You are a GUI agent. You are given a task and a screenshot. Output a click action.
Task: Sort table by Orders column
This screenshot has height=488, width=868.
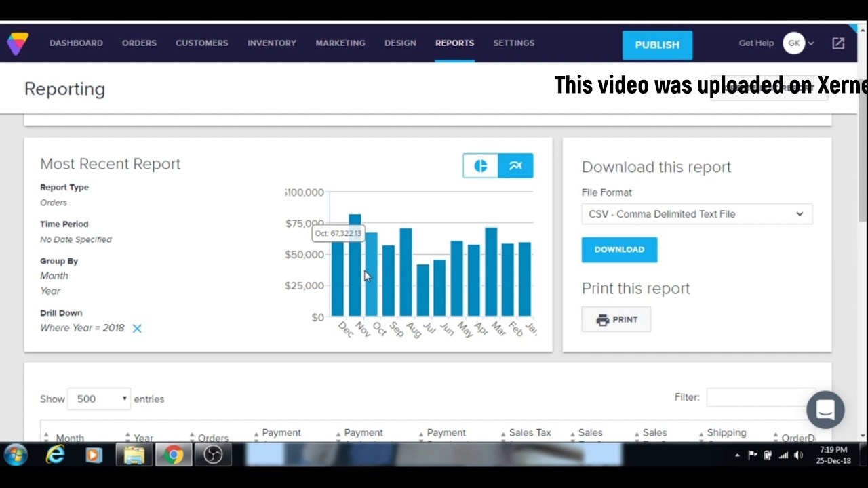[213, 438]
